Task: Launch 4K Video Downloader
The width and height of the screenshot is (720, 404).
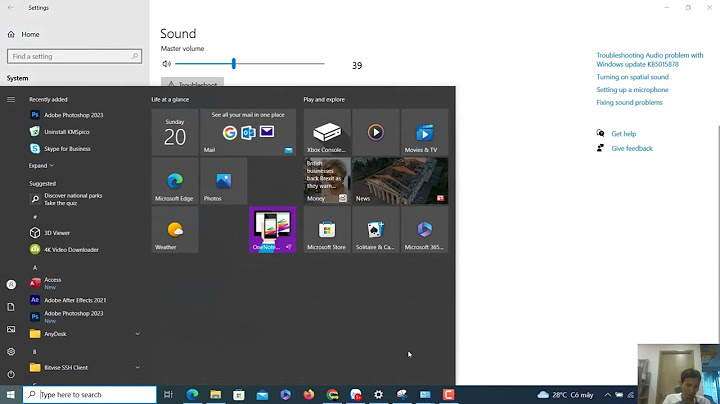Action: [73, 250]
